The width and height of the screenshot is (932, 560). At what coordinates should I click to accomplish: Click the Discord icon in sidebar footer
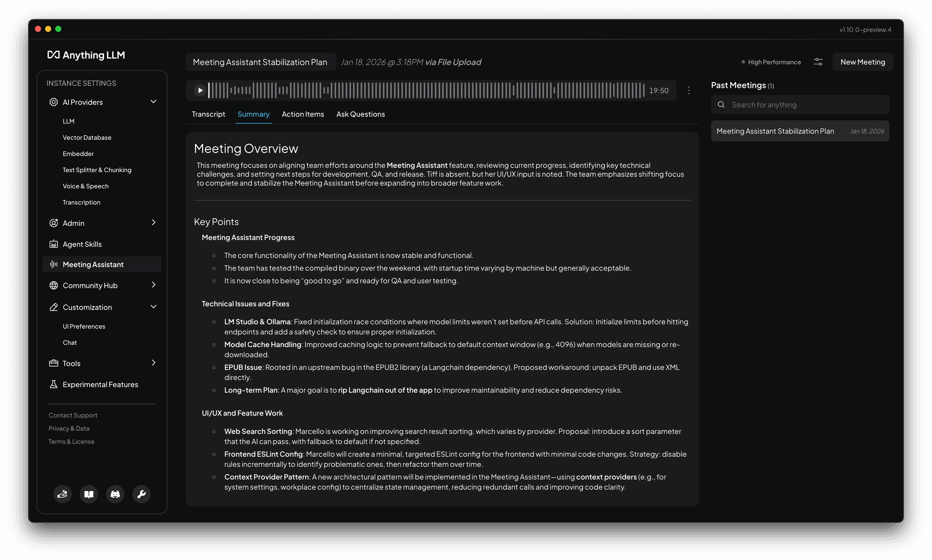coord(115,494)
